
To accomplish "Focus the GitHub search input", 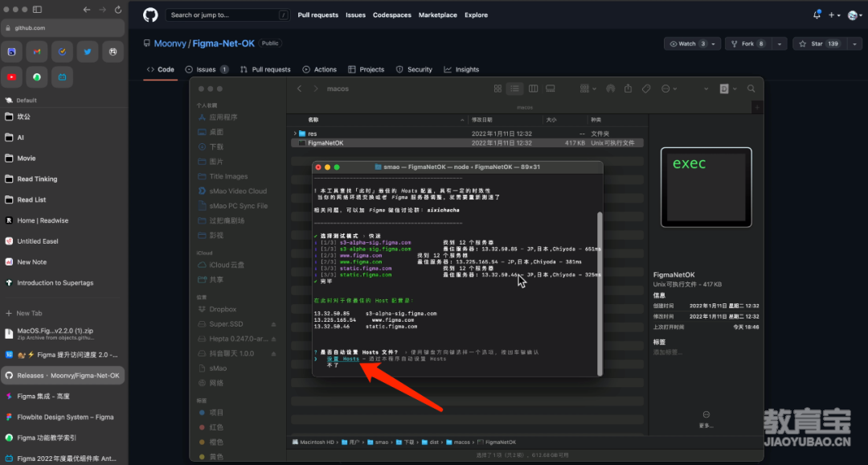I will tap(227, 15).
